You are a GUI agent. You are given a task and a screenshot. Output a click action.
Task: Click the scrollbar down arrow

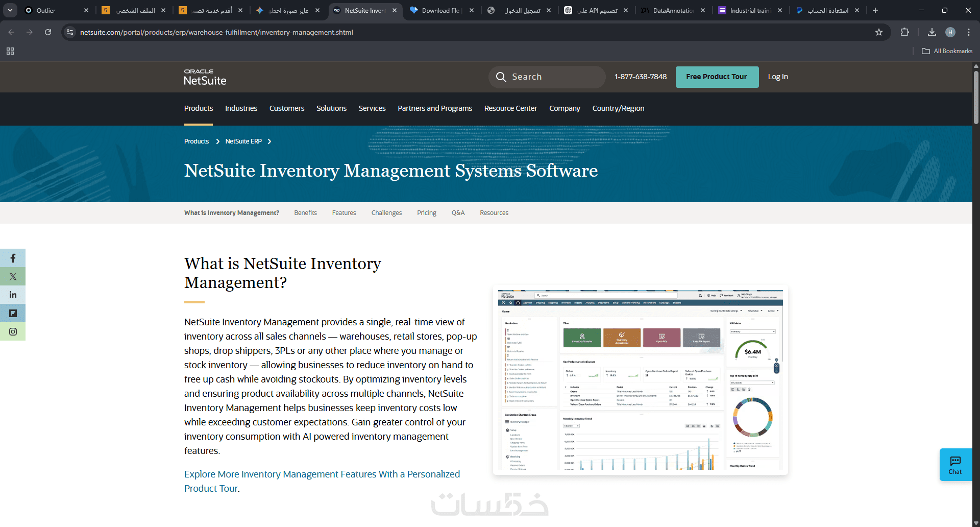coord(976,523)
